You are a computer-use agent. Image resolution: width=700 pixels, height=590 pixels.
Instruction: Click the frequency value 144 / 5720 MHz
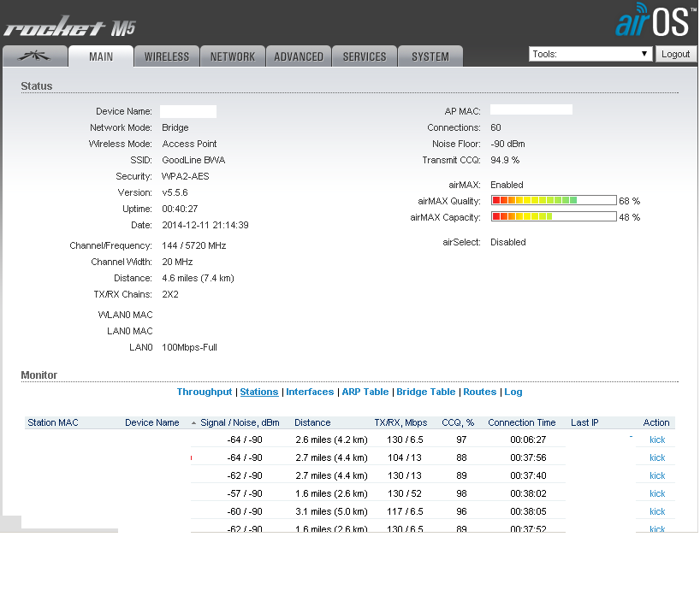(193, 245)
